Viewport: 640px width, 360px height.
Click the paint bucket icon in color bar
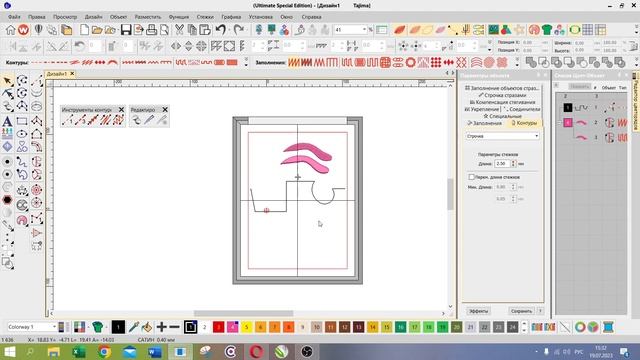pyautogui.click(x=147, y=327)
